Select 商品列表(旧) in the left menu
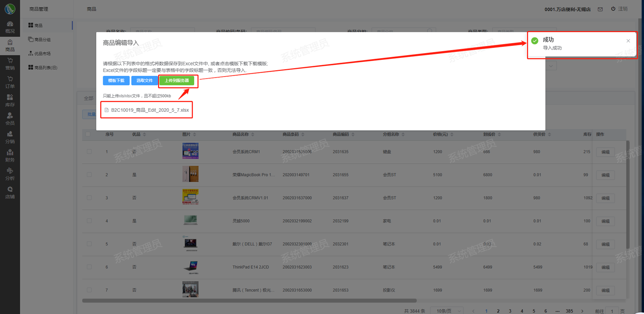 (42, 68)
